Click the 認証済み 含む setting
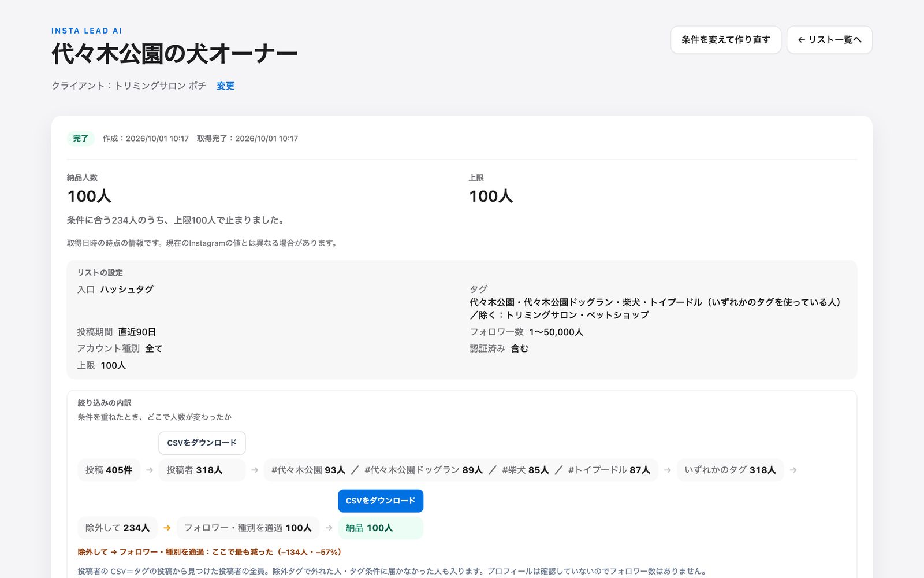924x578 pixels. (x=499, y=349)
